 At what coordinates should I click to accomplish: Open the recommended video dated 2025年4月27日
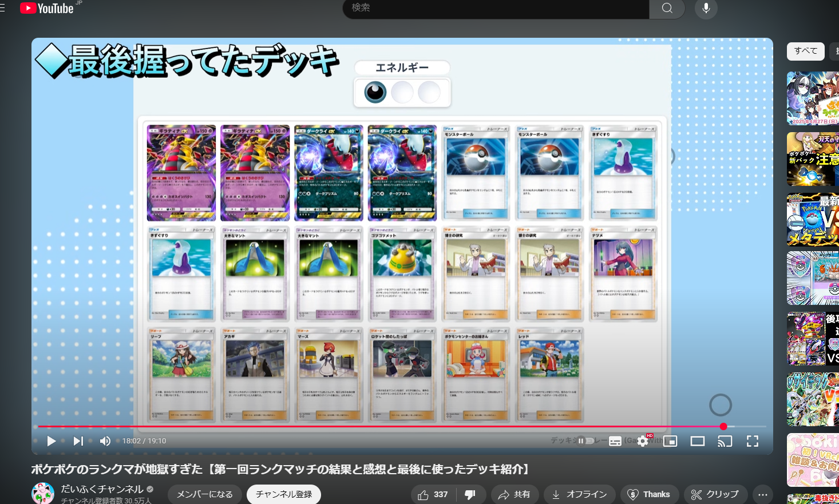(813, 98)
